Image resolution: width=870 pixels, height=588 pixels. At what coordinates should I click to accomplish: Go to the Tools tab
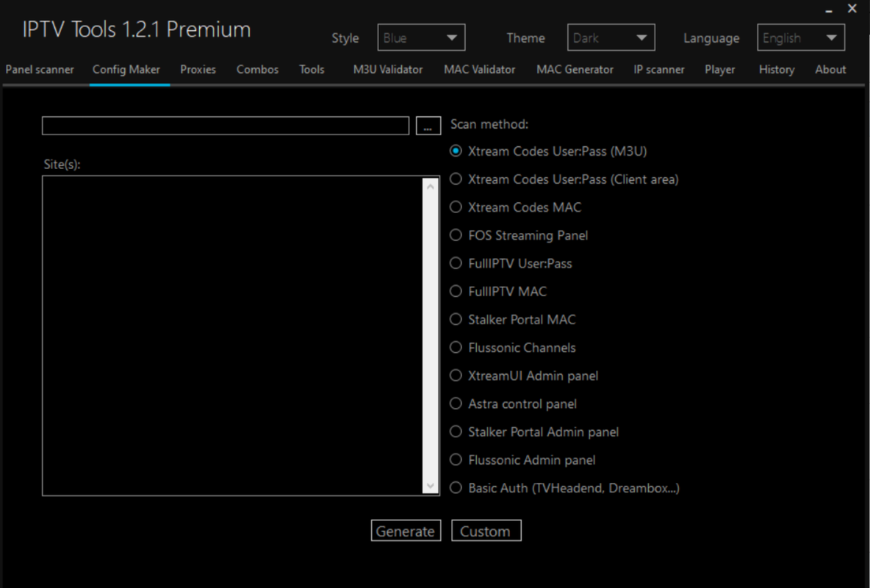312,69
